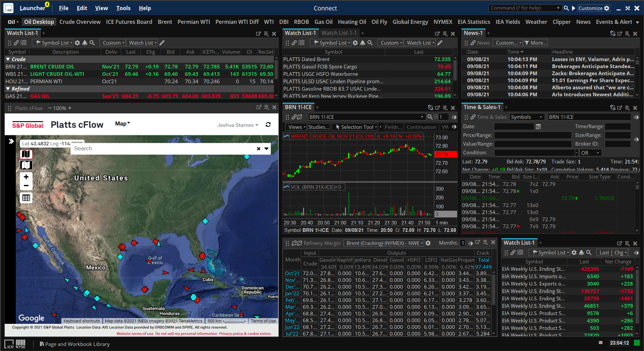This screenshot has width=644, height=351.
Task: Collapse the Crude group in watch list
Action: point(8,59)
